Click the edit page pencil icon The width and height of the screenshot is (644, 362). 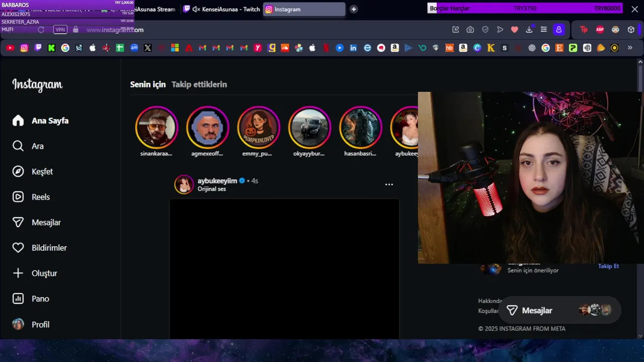click(x=455, y=30)
